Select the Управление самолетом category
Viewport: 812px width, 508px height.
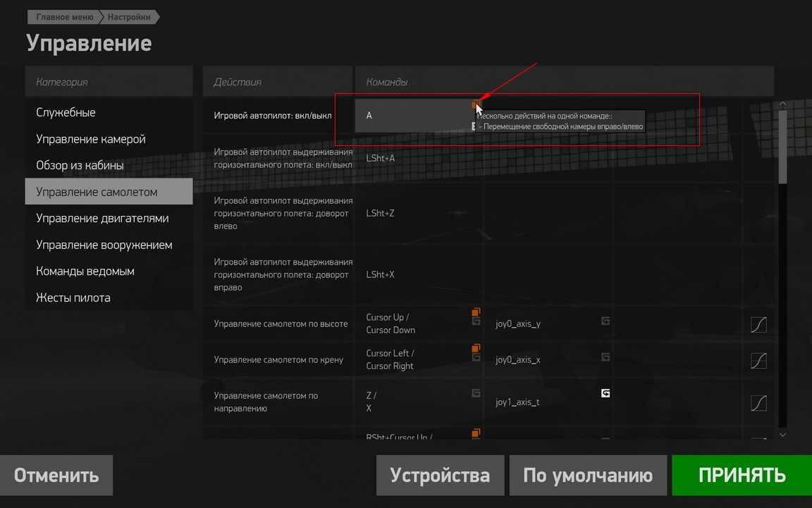pyautogui.click(x=109, y=192)
